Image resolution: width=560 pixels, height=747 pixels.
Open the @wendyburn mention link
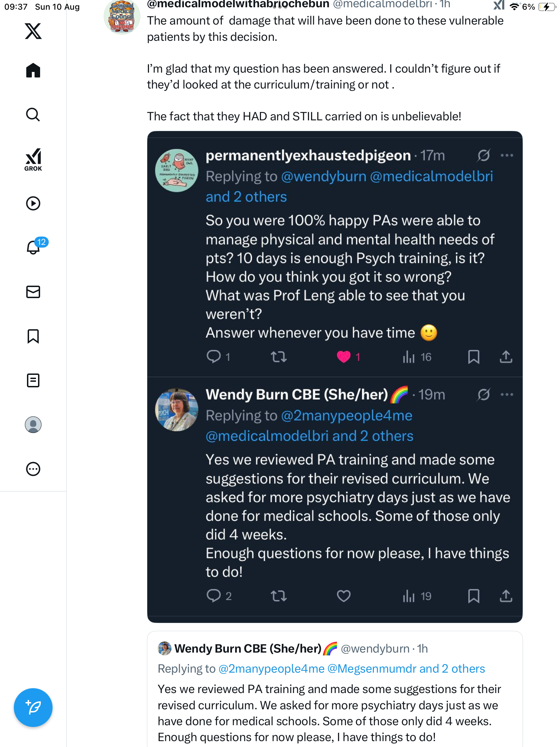pos(324,177)
